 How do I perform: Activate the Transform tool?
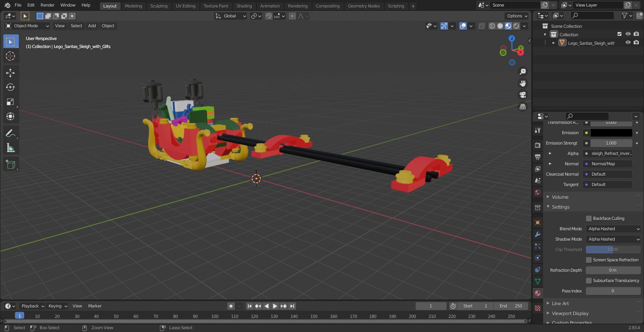point(10,116)
